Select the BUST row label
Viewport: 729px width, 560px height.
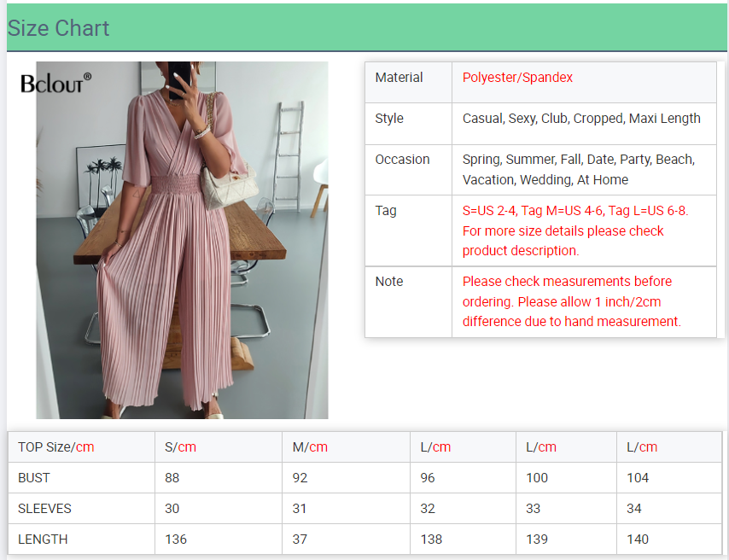point(34,478)
